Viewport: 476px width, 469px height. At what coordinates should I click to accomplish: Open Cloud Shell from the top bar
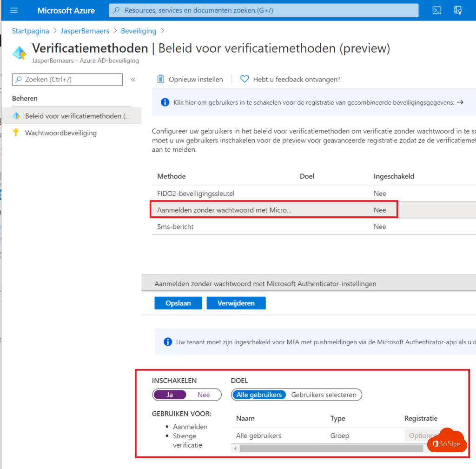point(436,10)
